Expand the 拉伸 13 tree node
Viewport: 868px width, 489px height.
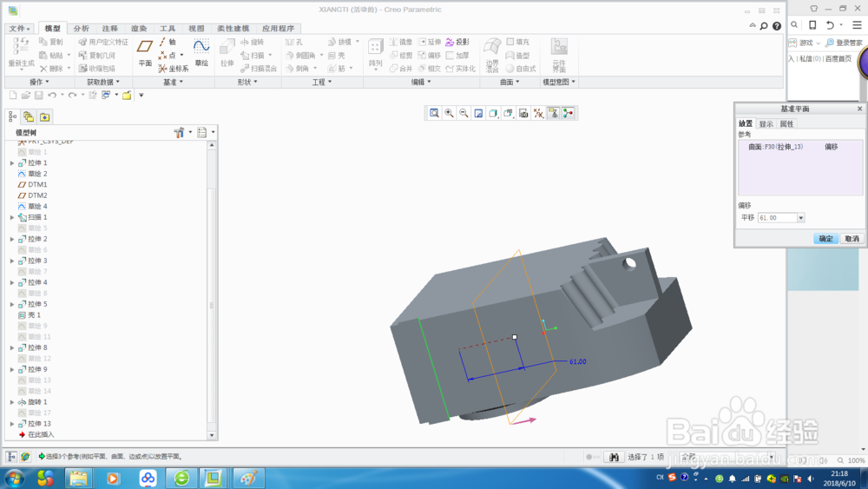pos(12,424)
